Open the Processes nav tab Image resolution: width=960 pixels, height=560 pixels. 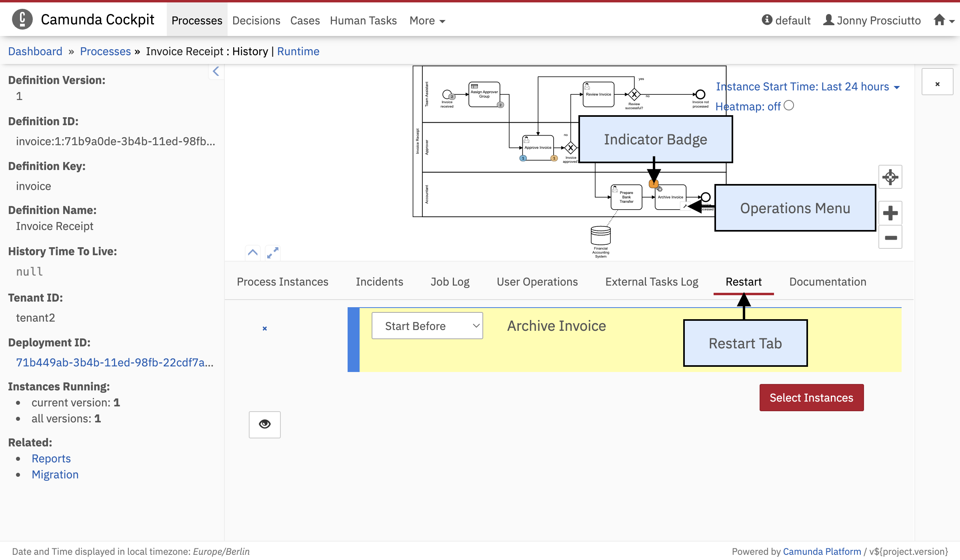(x=197, y=20)
